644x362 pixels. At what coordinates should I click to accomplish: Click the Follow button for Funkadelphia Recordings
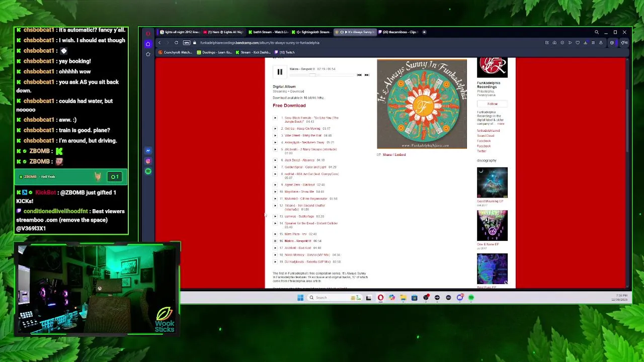493,104
